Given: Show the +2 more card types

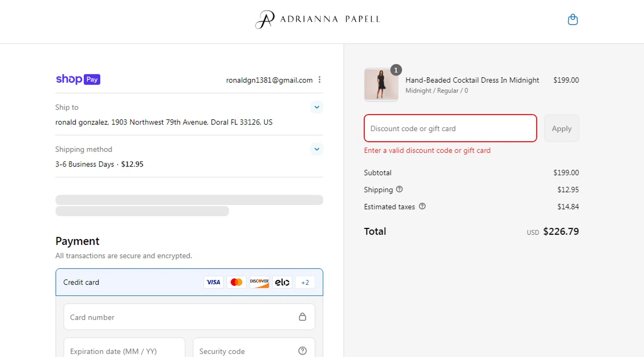Looking at the screenshot, I should 305,282.
